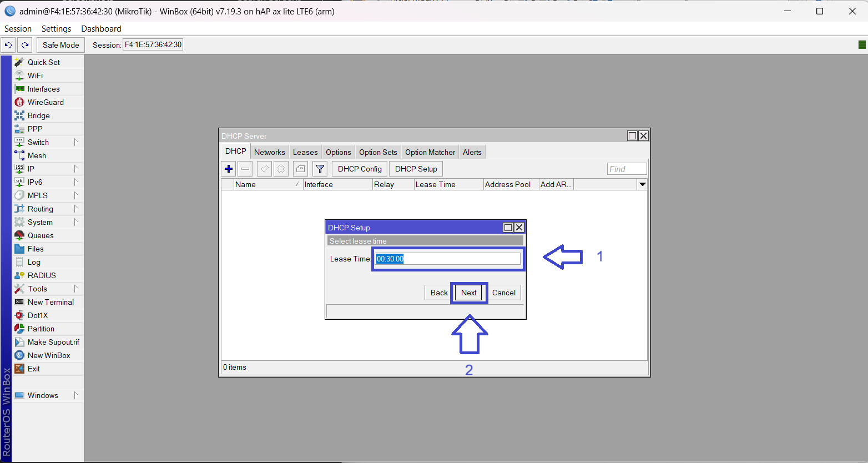Open the column selector dropdown arrow
This screenshot has width=868, height=463.
[x=643, y=184]
